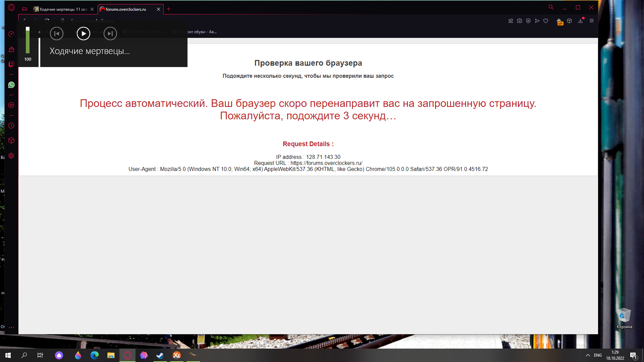Open downloads icon with red badge
Screen dimensions: 644x362
[581, 21]
